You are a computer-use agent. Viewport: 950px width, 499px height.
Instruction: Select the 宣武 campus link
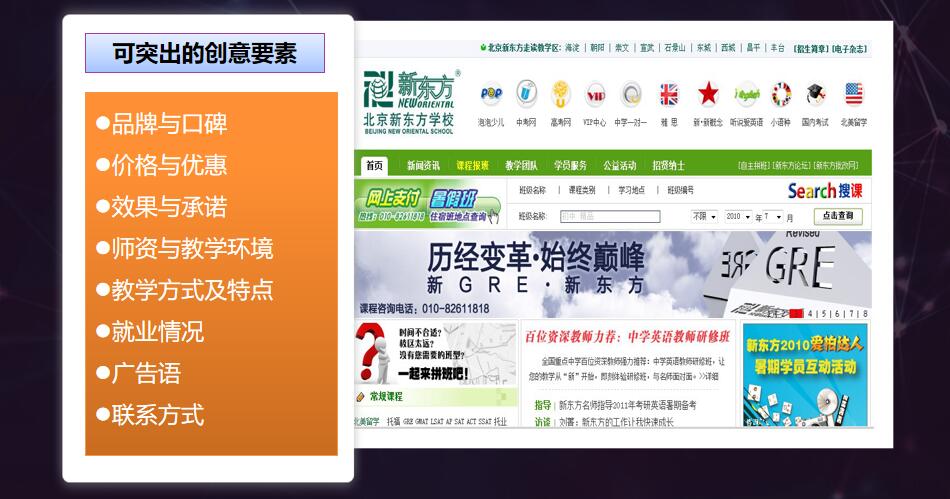pos(647,48)
